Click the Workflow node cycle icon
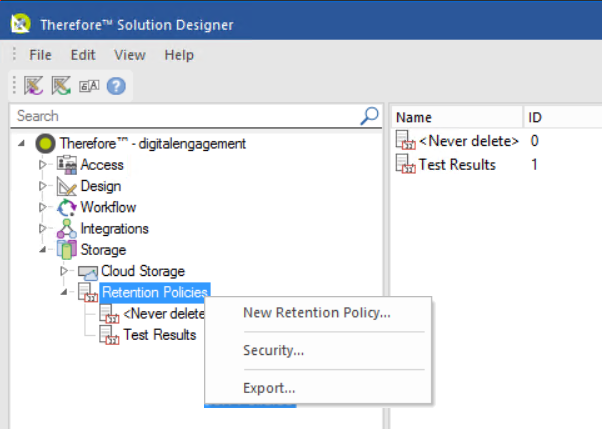Viewport: 602px width, 429px height. tap(66, 207)
